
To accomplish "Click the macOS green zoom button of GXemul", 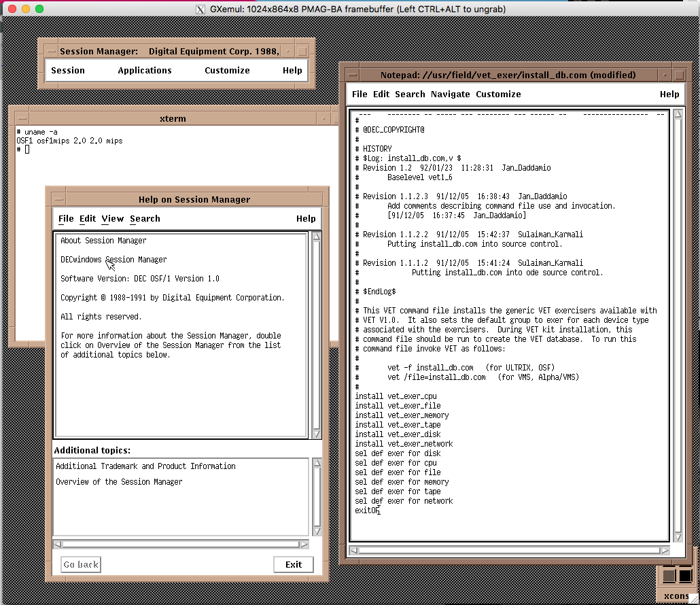I will (39, 9).
